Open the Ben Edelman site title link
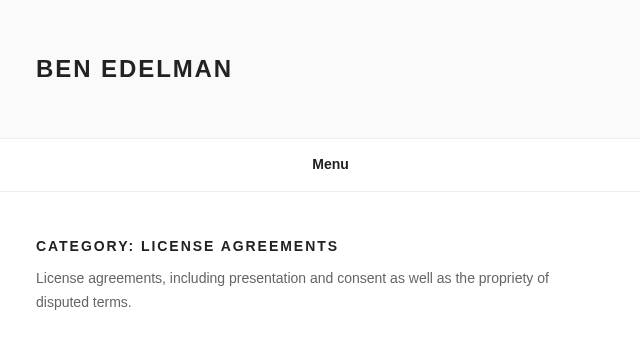Screen dimensions: 640x360 (x=134, y=69)
